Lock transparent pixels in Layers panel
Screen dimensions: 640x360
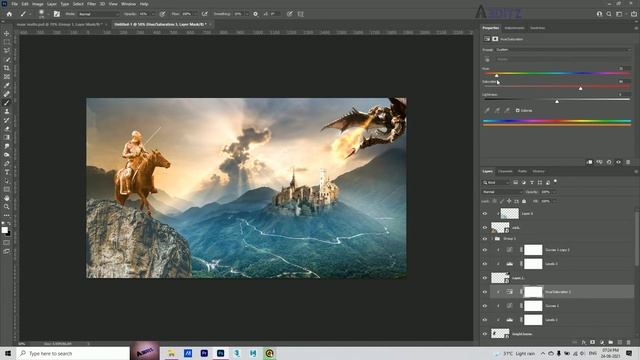494,201
